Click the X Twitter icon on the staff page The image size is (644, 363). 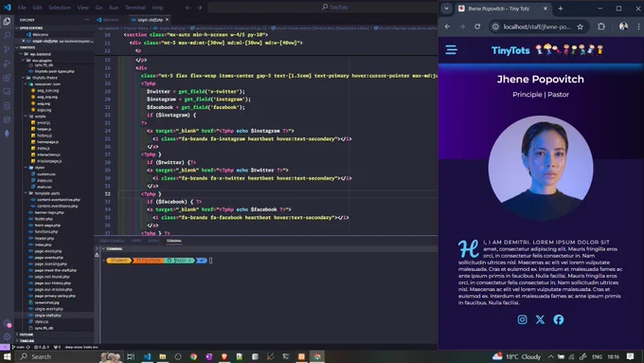[x=540, y=319]
